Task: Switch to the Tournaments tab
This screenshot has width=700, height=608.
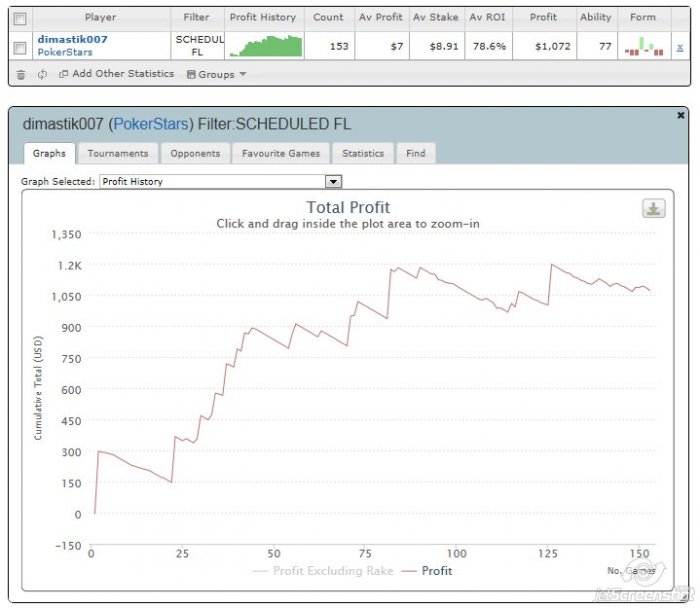Action: pos(118,154)
